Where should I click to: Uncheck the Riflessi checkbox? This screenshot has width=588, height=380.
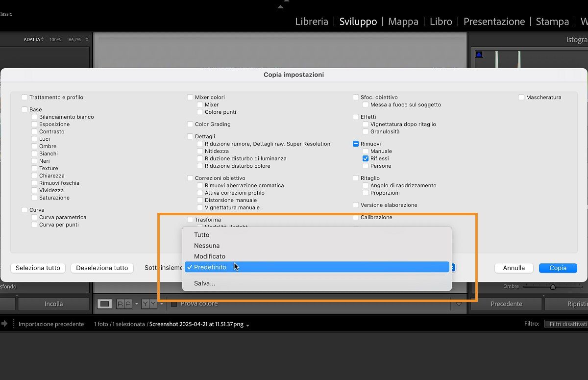coord(366,158)
